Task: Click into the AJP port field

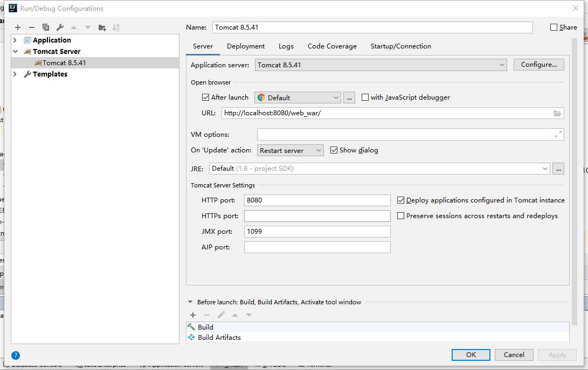Action: click(x=317, y=247)
